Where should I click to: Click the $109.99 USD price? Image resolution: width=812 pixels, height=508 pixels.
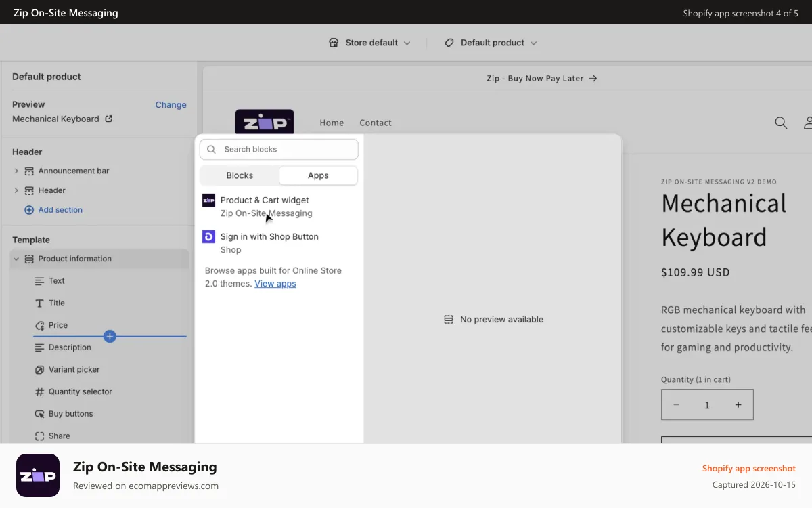pos(696,272)
